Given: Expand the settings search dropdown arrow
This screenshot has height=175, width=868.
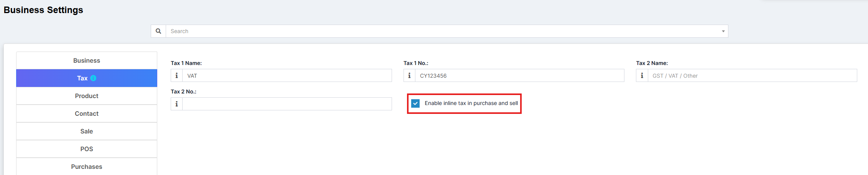Looking at the screenshot, I should 723,31.
